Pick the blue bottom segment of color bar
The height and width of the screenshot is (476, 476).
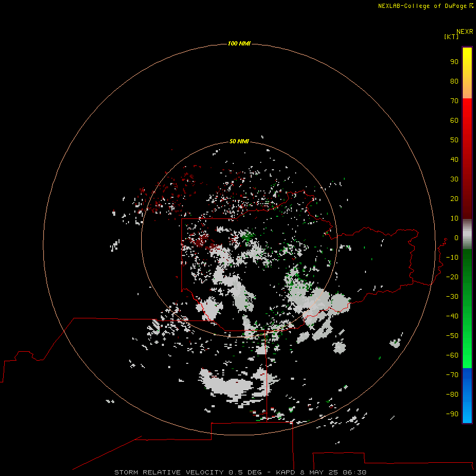[x=467, y=396]
